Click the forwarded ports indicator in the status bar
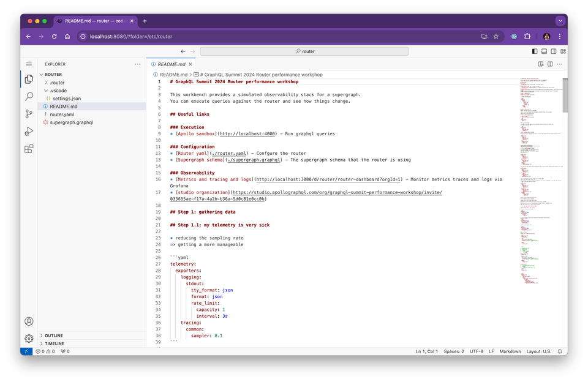588x382 pixels. coord(66,351)
